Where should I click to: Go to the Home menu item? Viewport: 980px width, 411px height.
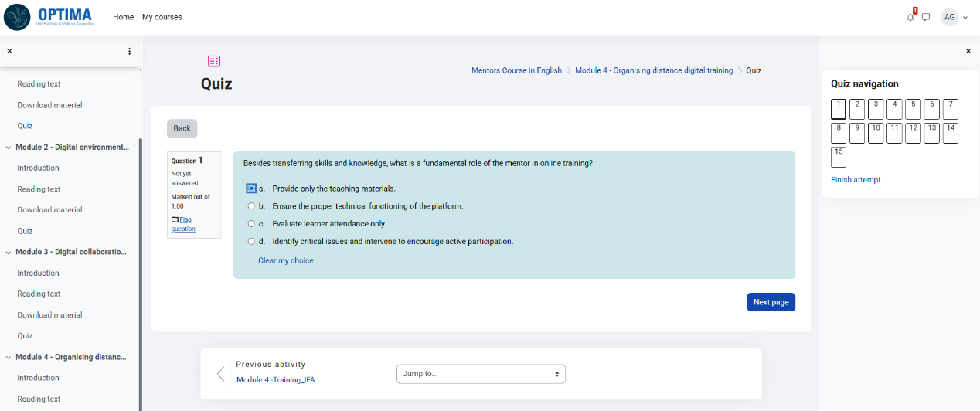point(123,17)
